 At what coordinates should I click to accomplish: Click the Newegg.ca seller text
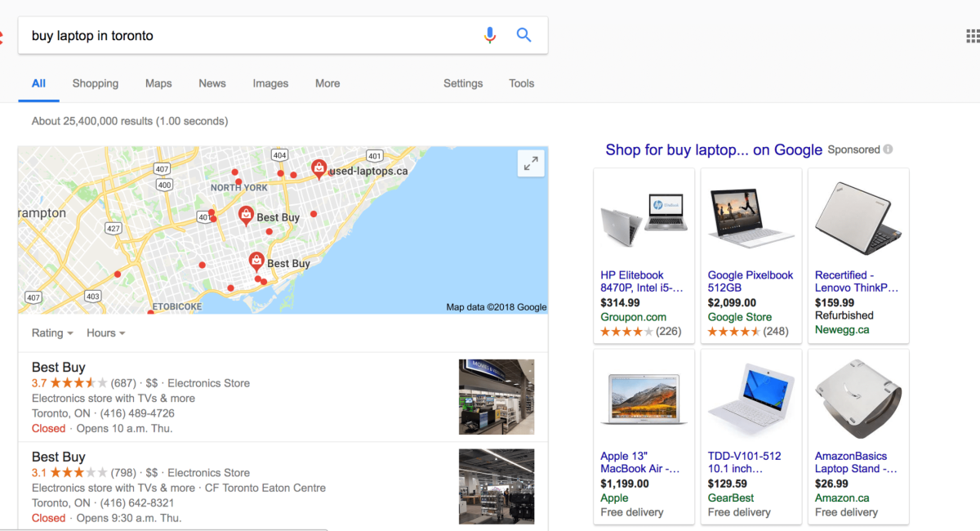coord(842,330)
